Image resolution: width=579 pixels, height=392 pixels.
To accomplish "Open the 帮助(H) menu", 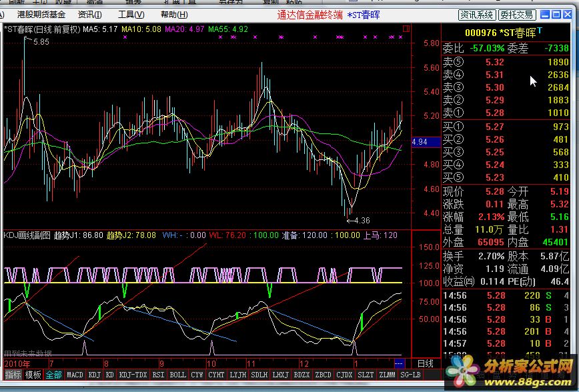I will pos(174,15).
